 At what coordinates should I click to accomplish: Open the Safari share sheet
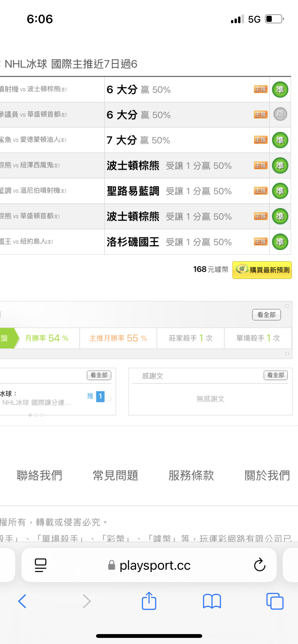coord(149,600)
